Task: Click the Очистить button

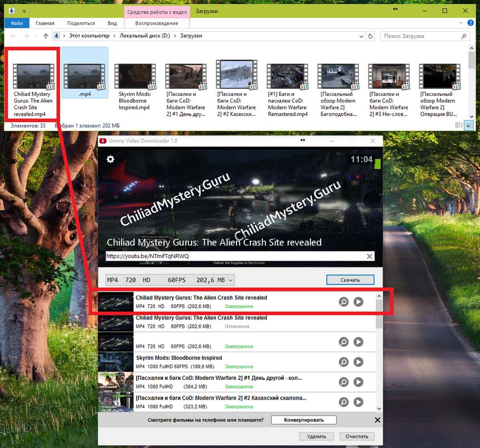Action: [x=357, y=436]
